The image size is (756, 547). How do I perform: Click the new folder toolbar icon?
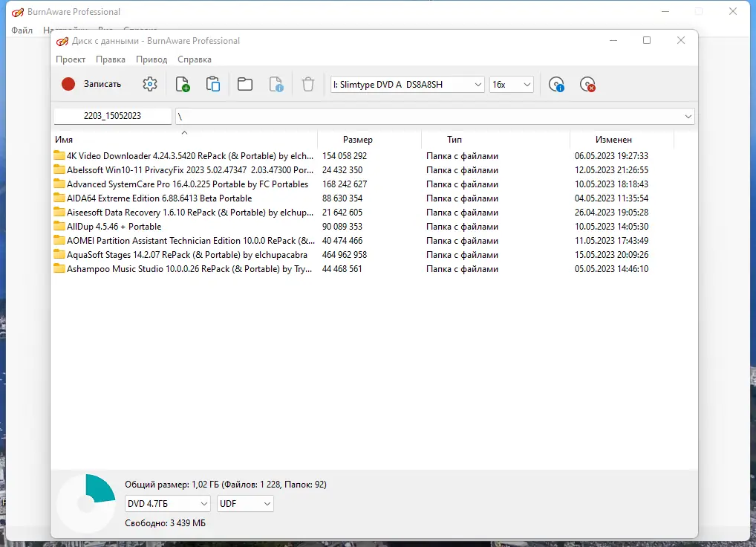click(245, 85)
